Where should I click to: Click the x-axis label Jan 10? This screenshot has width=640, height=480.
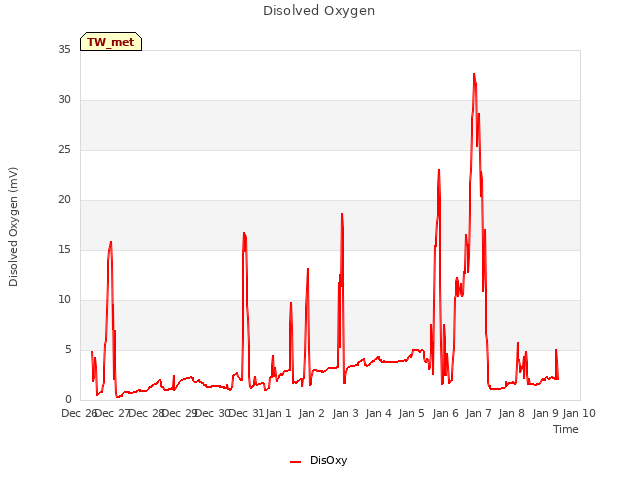click(579, 413)
